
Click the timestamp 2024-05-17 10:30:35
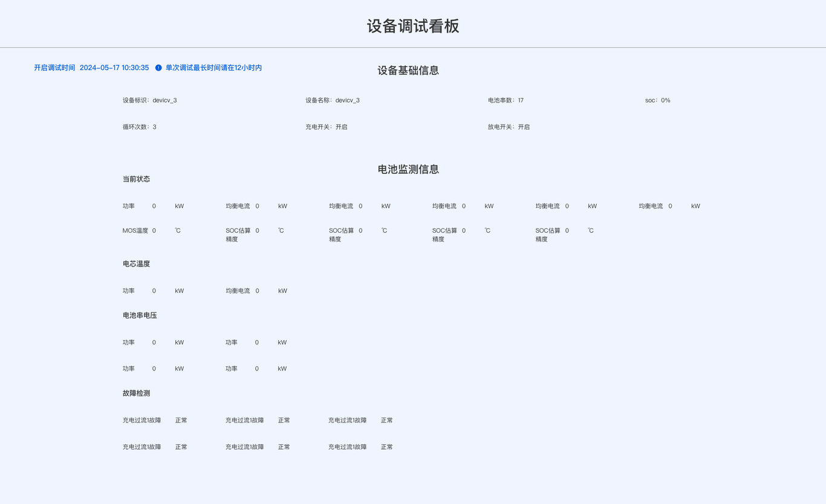pos(114,68)
